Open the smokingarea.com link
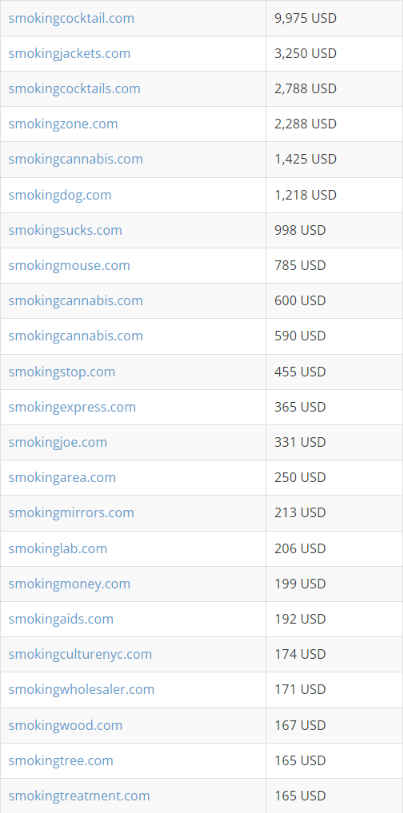The image size is (403, 813). click(x=62, y=478)
